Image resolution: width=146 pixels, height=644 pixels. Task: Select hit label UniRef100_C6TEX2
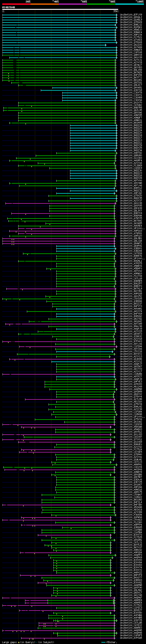(131, 625)
